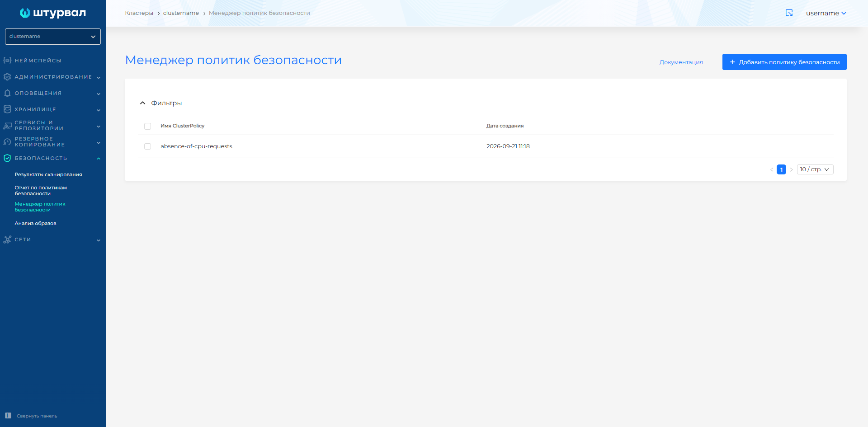The width and height of the screenshot is (868, 427).
Task: Expand the Сервисы и репозитории section
Action: (x=99, y=126)
